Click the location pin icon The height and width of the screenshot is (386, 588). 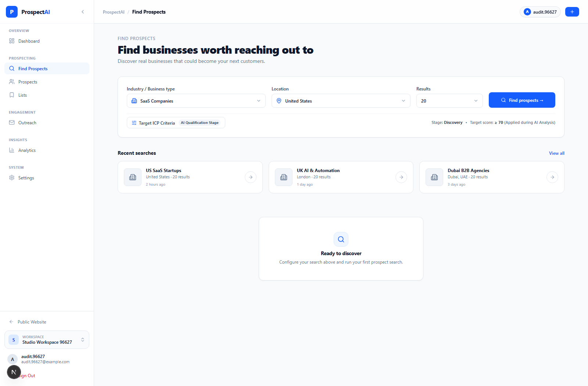(279, 101)
